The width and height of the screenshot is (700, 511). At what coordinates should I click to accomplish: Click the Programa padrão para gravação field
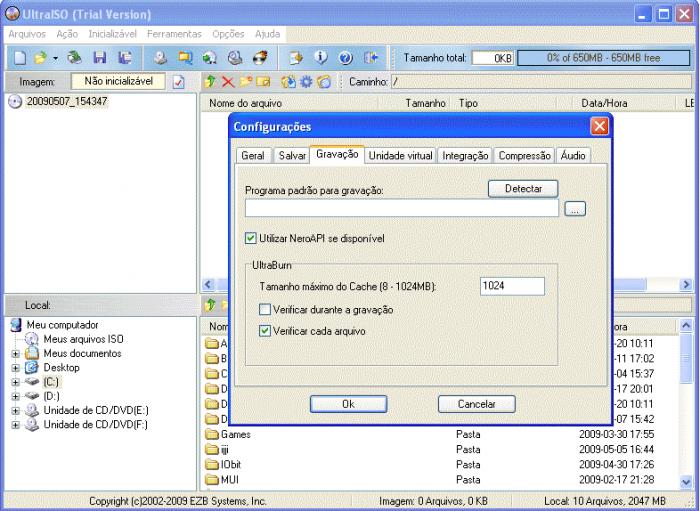point(402,208)
